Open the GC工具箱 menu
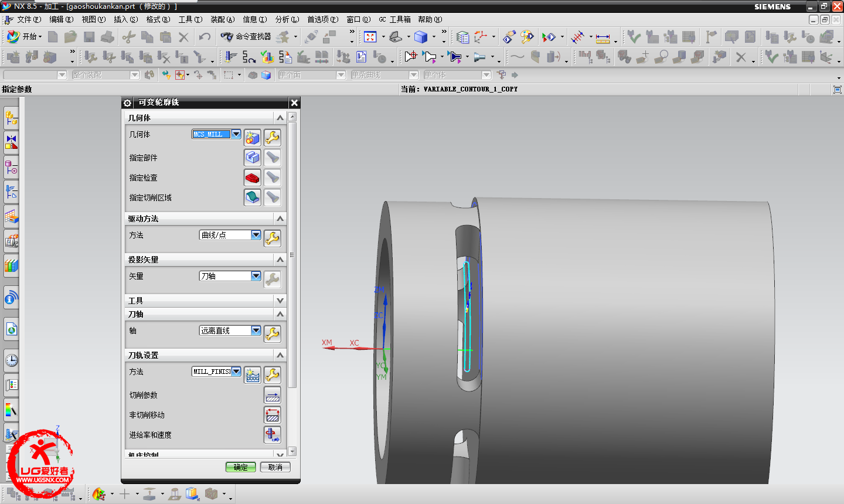The width and height of the screenshot is (844, 504). [x=394, y=19]
